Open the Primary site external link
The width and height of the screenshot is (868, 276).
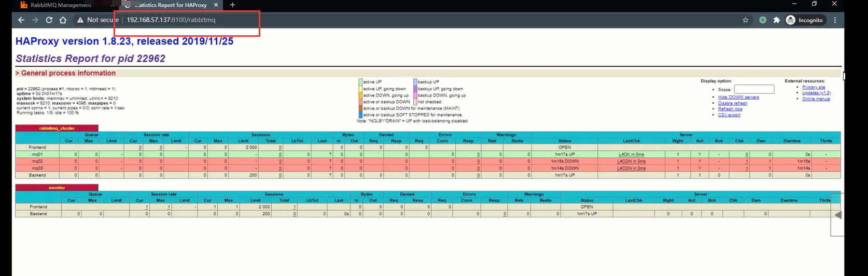[814, 87]
